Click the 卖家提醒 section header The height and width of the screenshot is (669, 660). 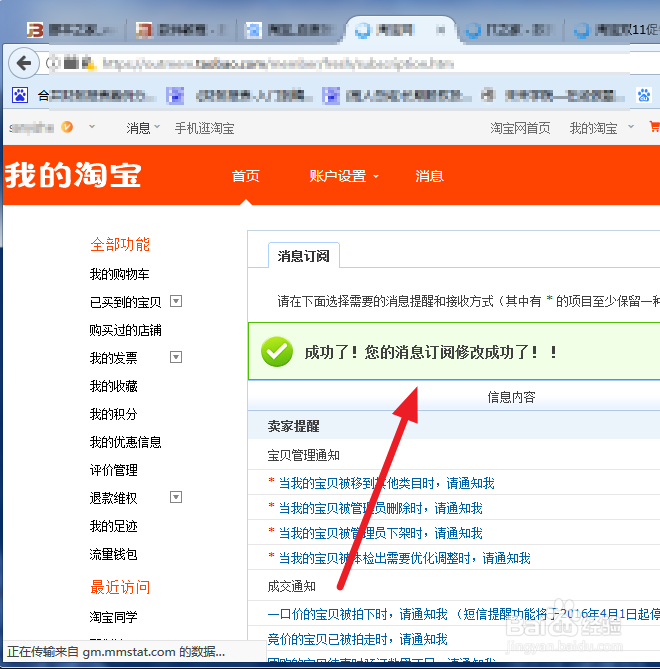(294, 426)
